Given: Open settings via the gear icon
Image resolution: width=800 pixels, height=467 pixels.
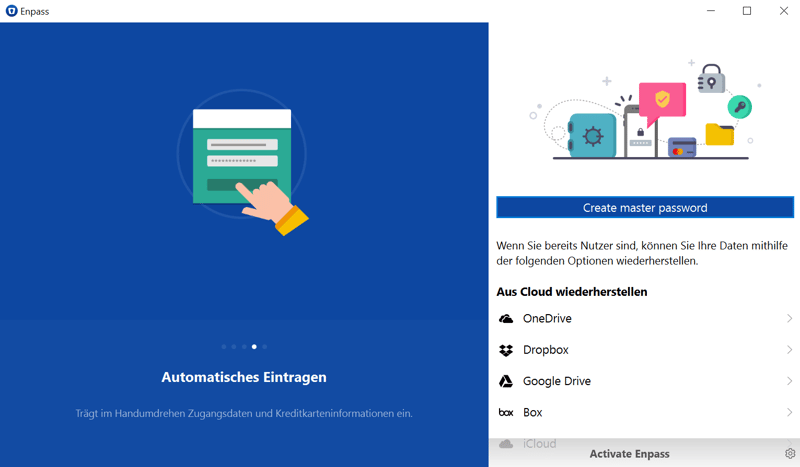Looking at the screenshot, I should click(790, 454).
